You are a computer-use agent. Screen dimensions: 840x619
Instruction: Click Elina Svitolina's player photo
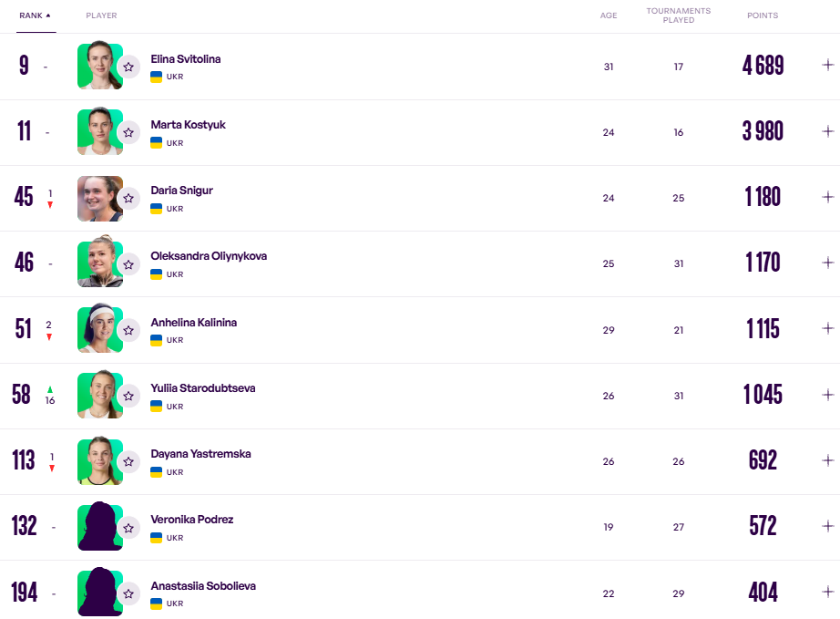tap(100, 65)
